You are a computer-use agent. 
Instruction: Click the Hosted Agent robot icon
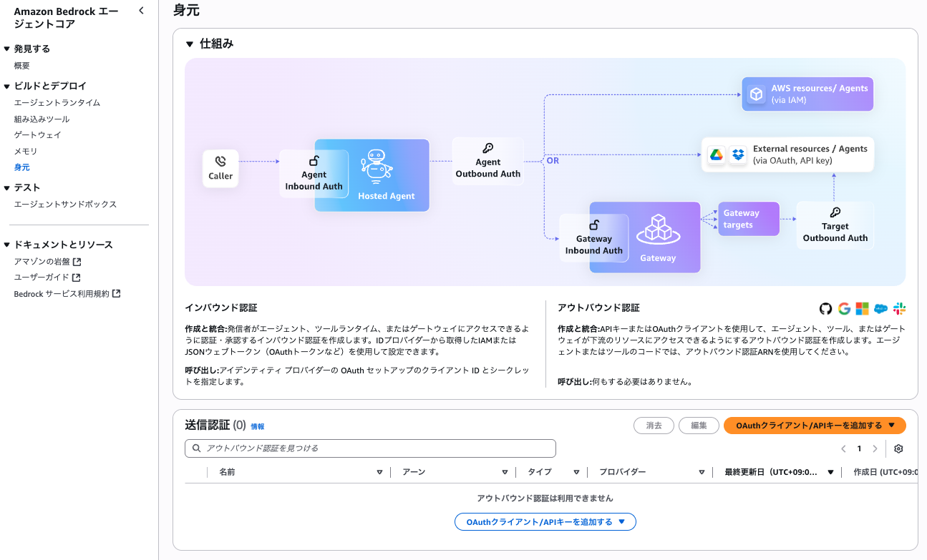pos(377,168)
